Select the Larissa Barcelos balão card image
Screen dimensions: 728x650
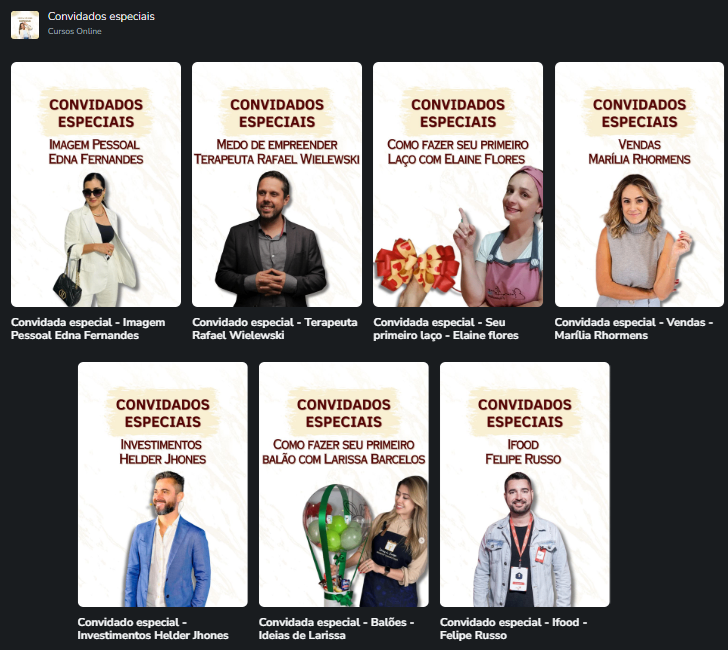344,484
